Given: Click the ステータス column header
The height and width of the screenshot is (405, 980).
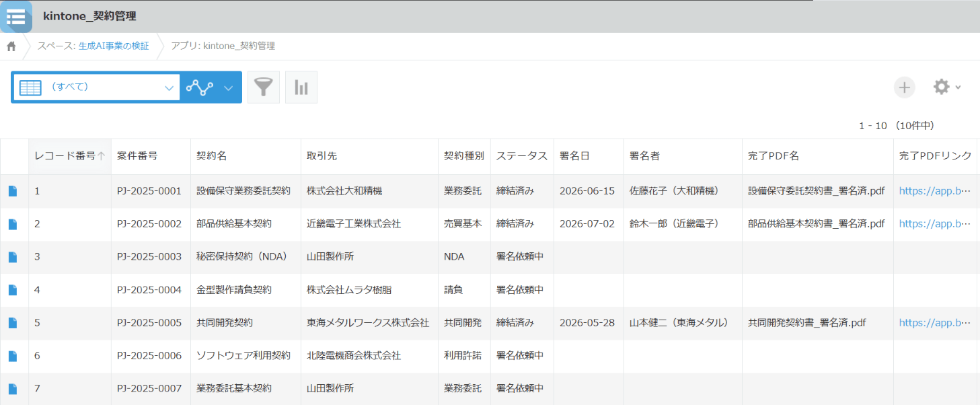Looking at the screenshot, I should [x=521, y=156].
